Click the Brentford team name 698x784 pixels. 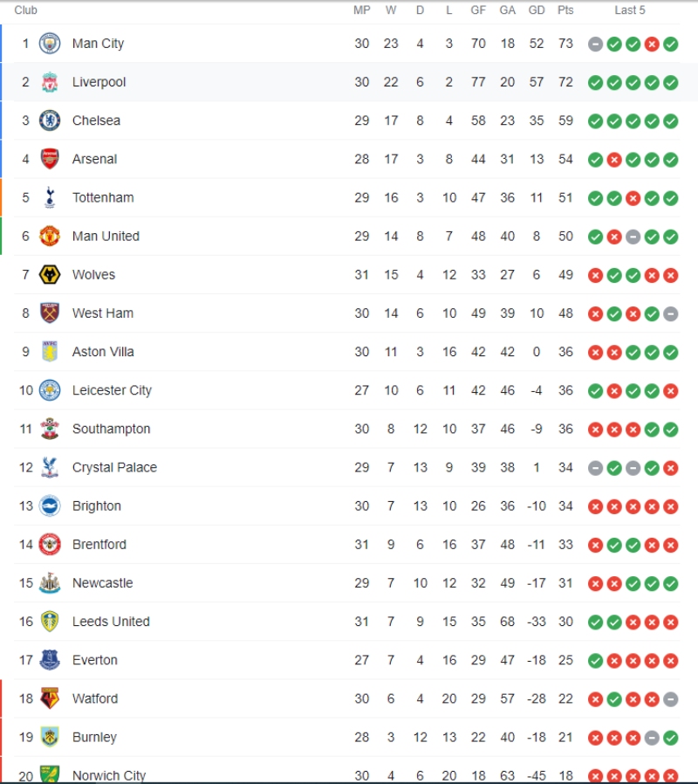(99, 544)
